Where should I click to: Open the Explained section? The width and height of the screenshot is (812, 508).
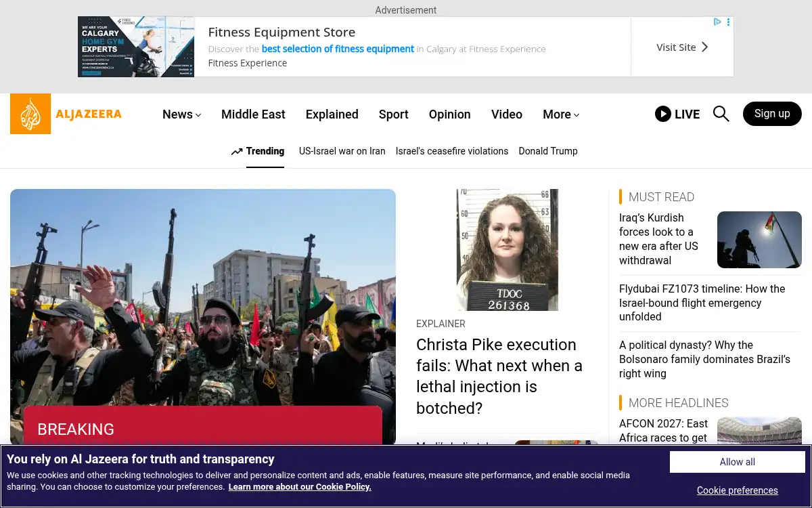332,114
